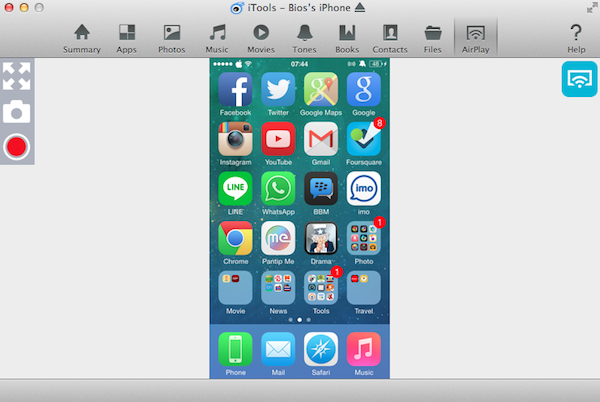Go to the Music section
The image size is (600, 402).
pyautogui.click(x=217, y=39)
